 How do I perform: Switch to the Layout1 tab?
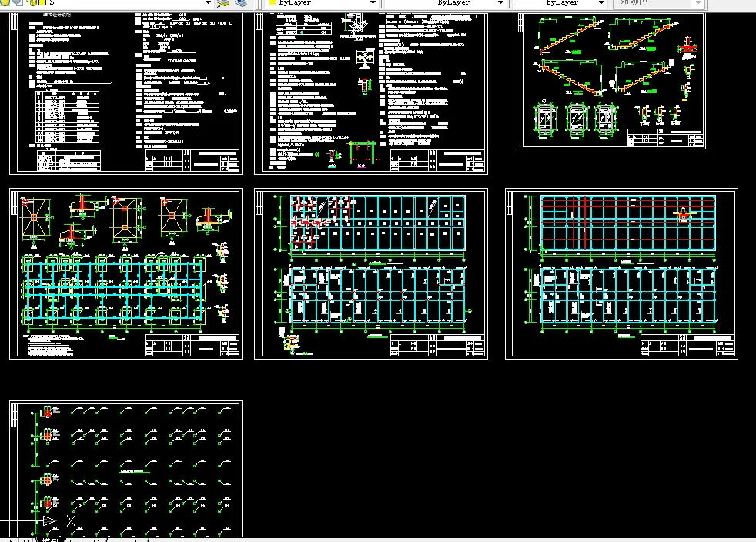tap(86, 540)
